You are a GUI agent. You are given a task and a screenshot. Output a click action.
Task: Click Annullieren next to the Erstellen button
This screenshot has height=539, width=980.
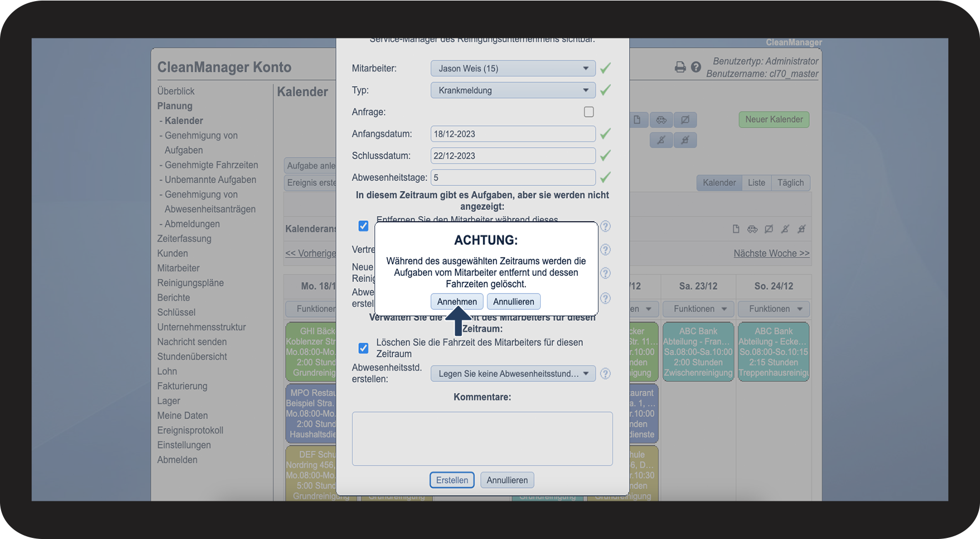pyautogui.click(x=507, y=480)
